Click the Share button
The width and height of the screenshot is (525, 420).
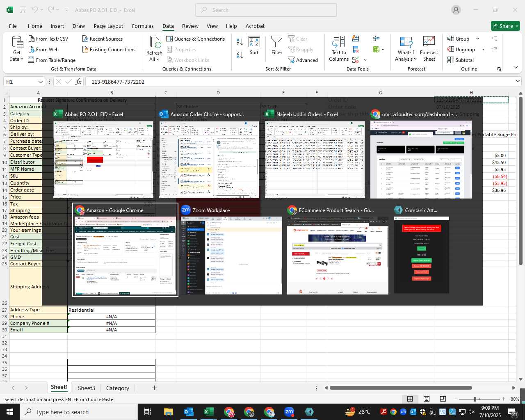pos(506,26)
